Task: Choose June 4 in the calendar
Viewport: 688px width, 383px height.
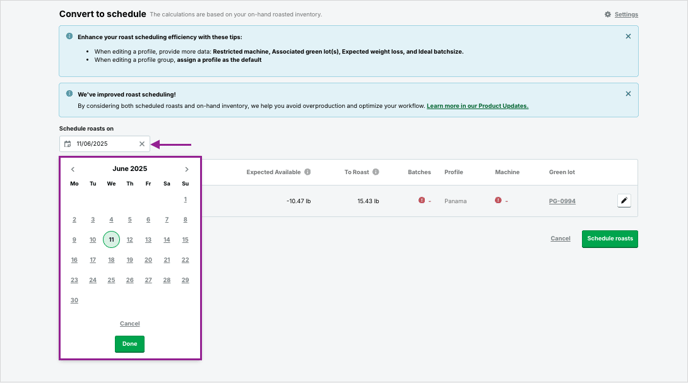Action: point(111,220)
